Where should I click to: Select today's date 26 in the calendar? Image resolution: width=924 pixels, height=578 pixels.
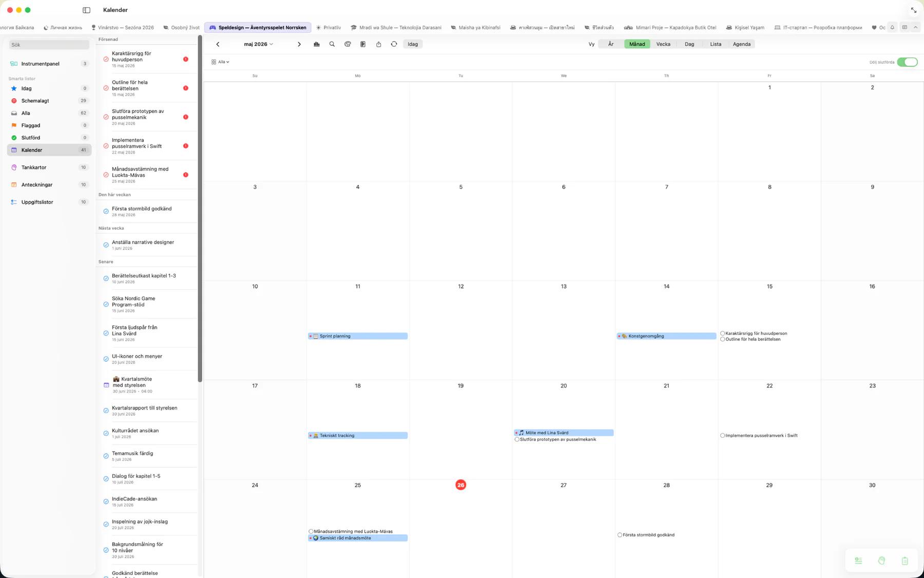(460, 485)
